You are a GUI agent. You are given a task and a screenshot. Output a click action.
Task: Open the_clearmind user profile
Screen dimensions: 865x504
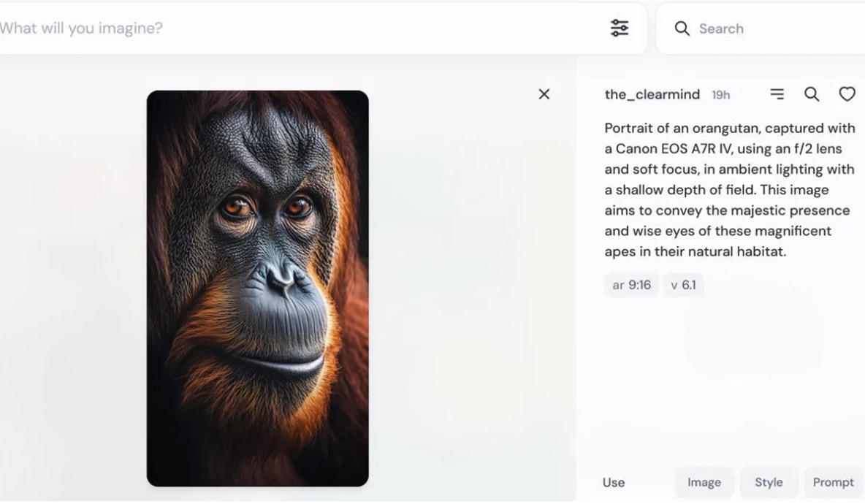click(652, 94)
